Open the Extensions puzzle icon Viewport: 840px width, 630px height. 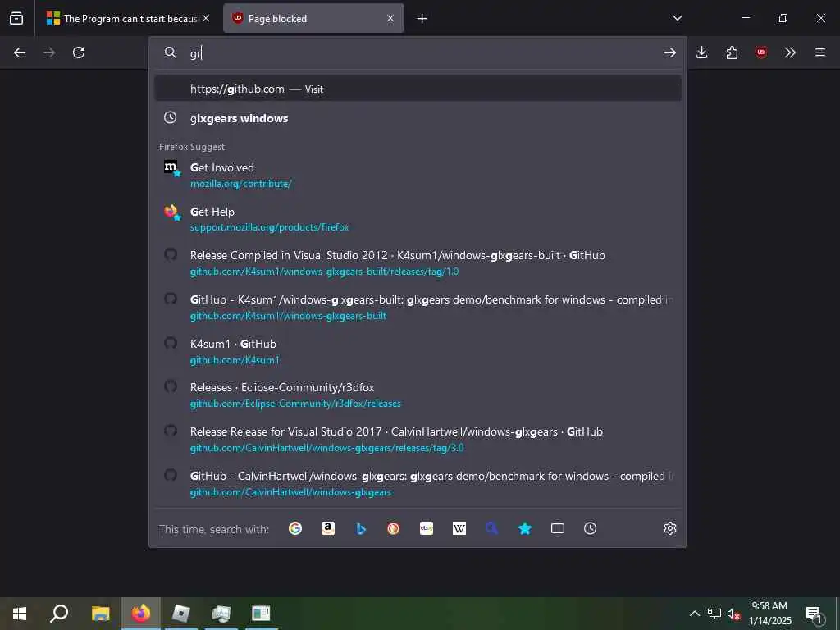[x=732, y=52]
